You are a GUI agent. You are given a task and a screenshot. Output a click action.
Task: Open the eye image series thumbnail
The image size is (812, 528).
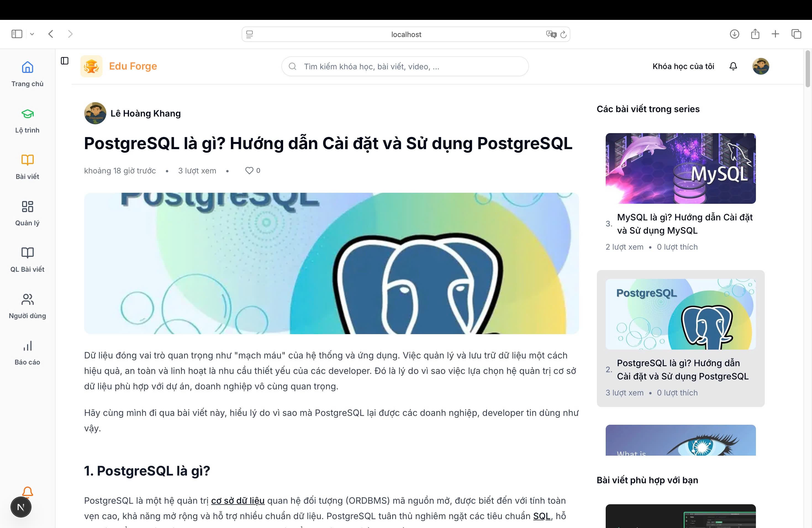680,440
